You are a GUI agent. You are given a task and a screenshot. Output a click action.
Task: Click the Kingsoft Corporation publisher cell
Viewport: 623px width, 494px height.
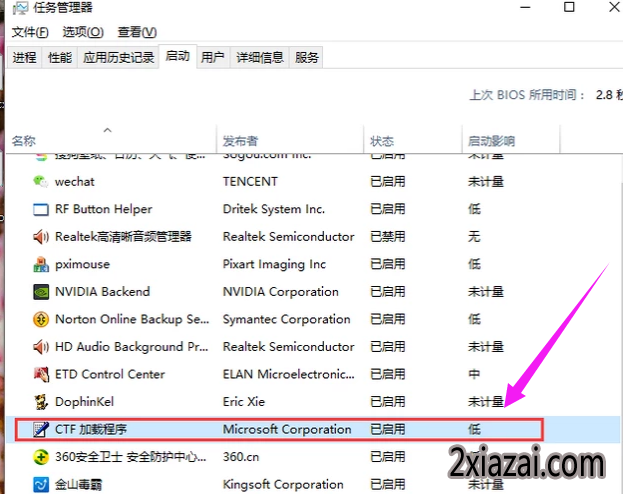click(283, 484)
